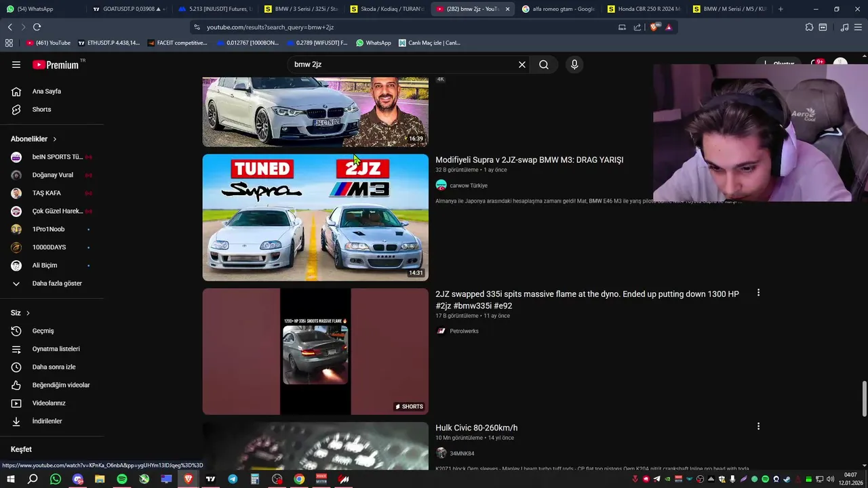Click the 34MNK84 channel avatar

[441, 453]
